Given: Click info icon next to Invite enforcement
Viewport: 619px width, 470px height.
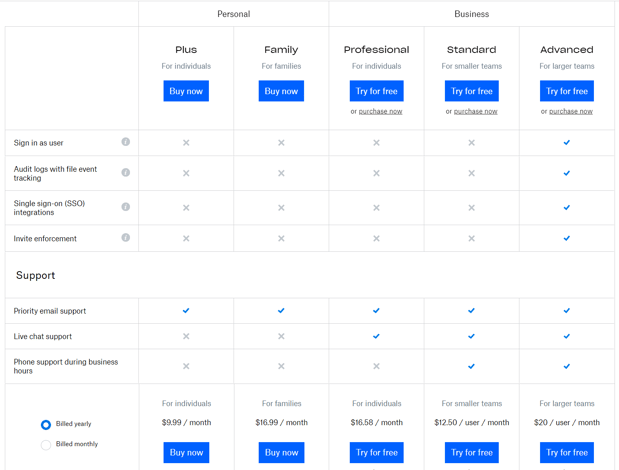Looking at the screenshot, I should [126, 238].
